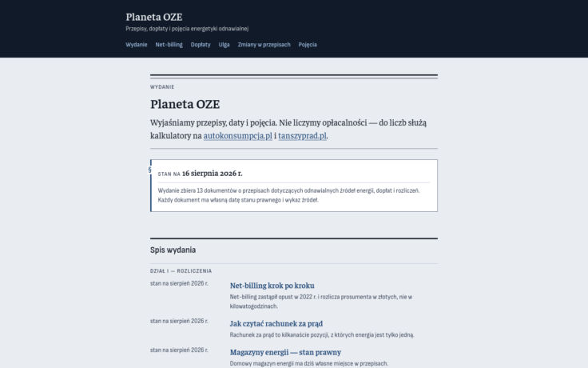Open Magazyny energii — stan prawny article
Viewport: 588px width, 368px height.
pos(285,352)
